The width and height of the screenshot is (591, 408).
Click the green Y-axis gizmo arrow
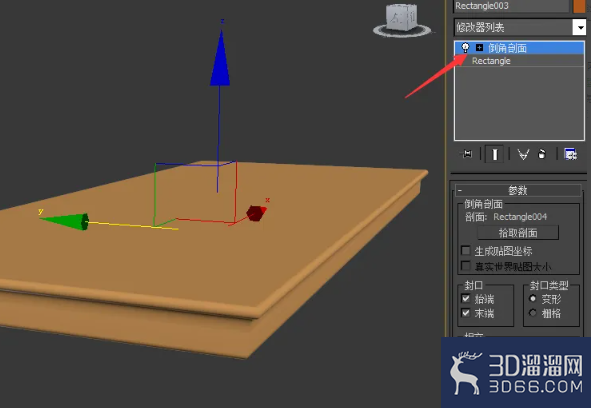(65, 221)
